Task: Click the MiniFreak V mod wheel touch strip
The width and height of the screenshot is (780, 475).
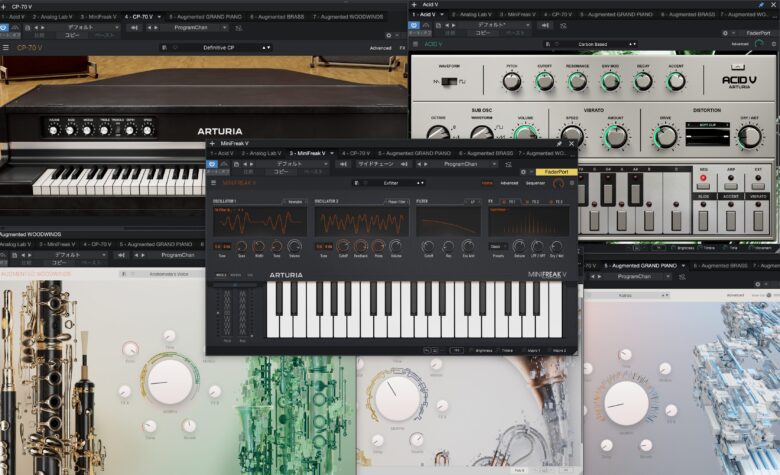Action: coord(242,312)
